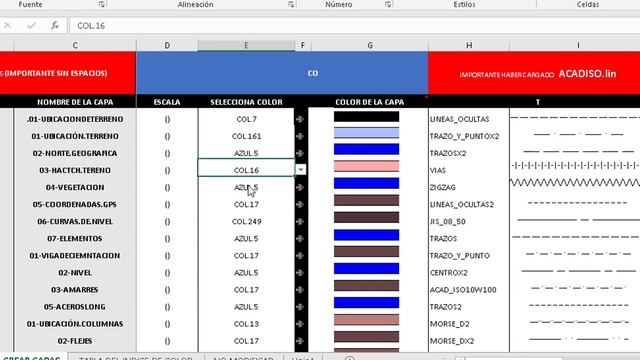Image resolution: width=640 pixels, height=360 pixels.
Task: Click arrow icon in 01-VIGADECIEMNTACION row
Action: coord(300,256)
